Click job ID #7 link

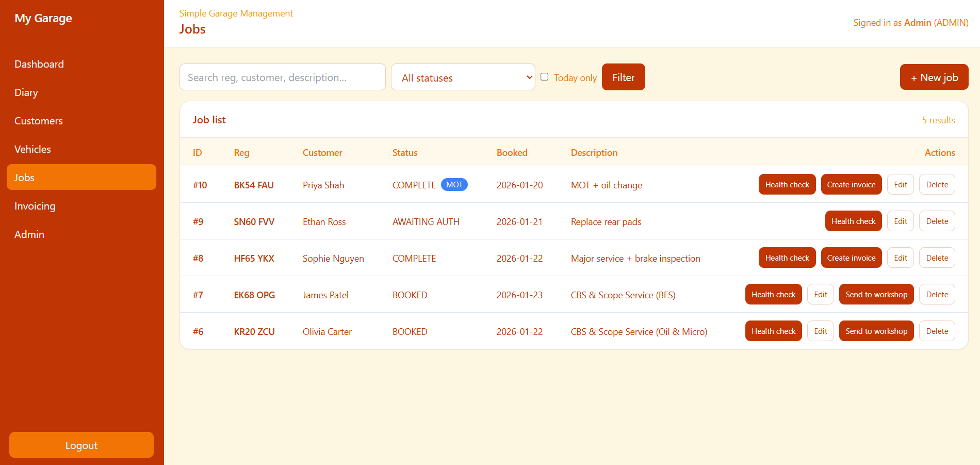coord(198,295)
